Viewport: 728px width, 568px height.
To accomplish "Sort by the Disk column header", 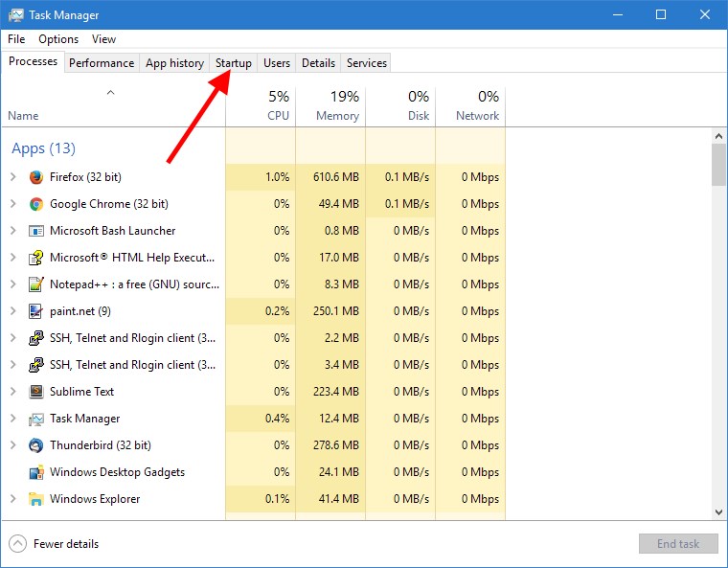I will (x=400, y=107).
